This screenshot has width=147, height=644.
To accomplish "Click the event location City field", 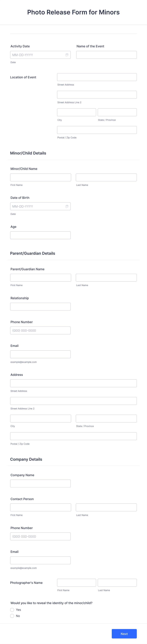I will pyautogui.click(x=76, y=112).
